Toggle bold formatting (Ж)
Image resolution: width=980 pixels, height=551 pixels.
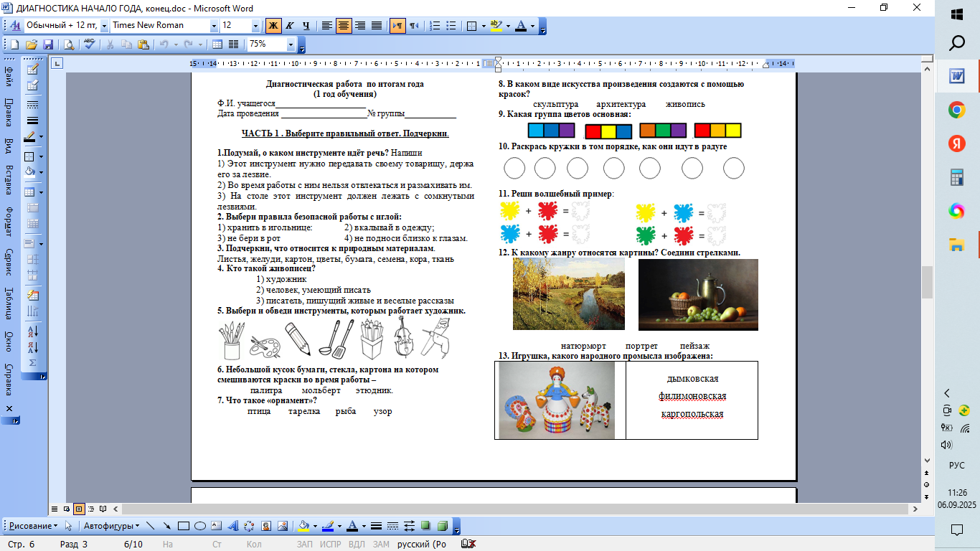point(273,26)
